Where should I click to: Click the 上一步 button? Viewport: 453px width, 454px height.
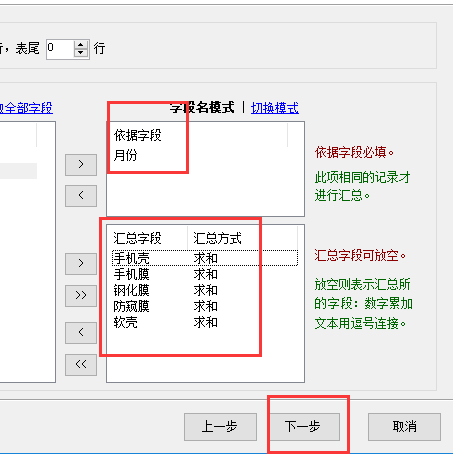220,427
